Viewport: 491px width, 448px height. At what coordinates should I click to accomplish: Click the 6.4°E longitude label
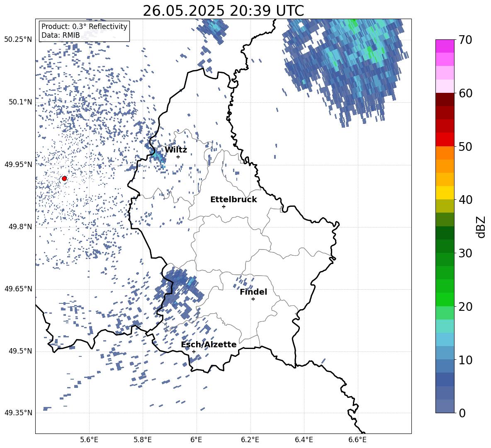(x=304, y=440)
